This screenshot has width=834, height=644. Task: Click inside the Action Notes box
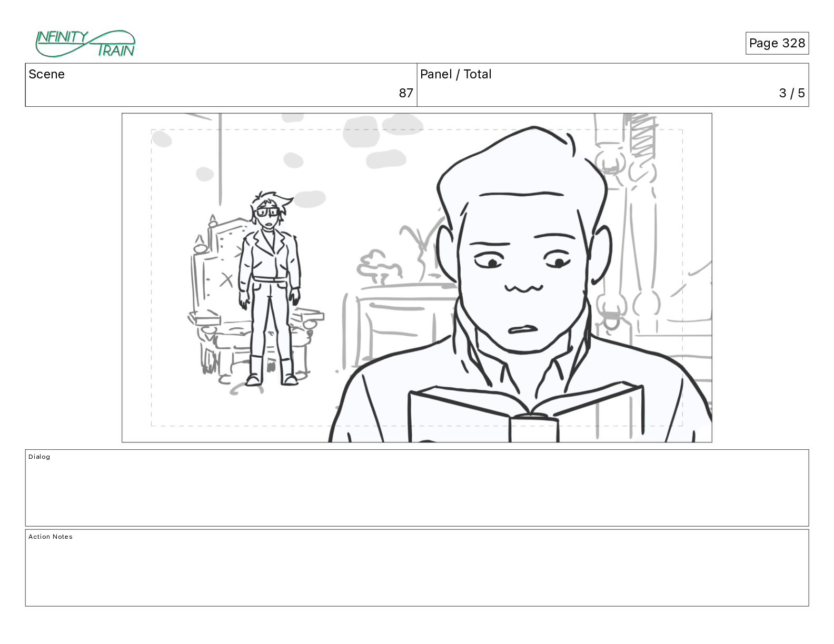coord(417,568)
